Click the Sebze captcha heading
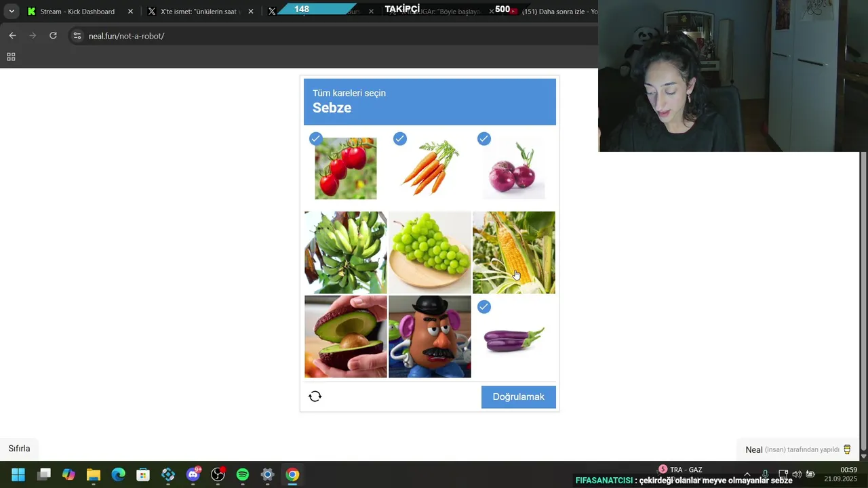868x488 pixels. (x=332, y=108)
